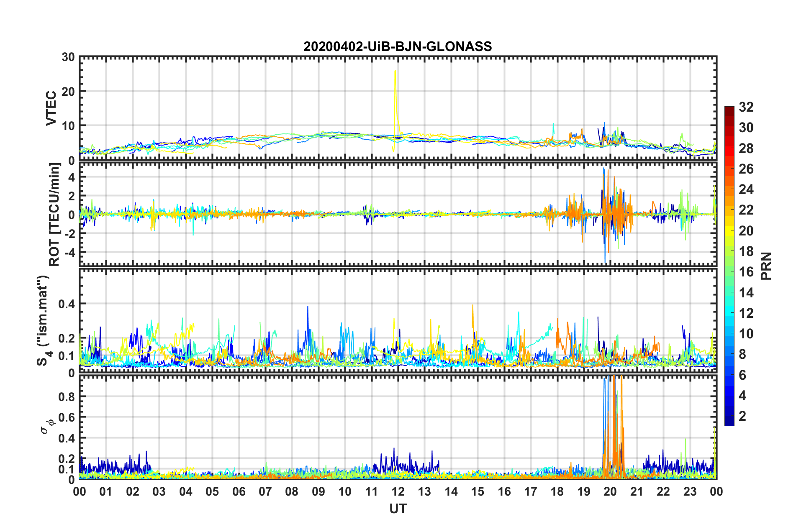The image size is (796, 532).
Task: Click the sigma phi axis label
Action: pos(45,427)
